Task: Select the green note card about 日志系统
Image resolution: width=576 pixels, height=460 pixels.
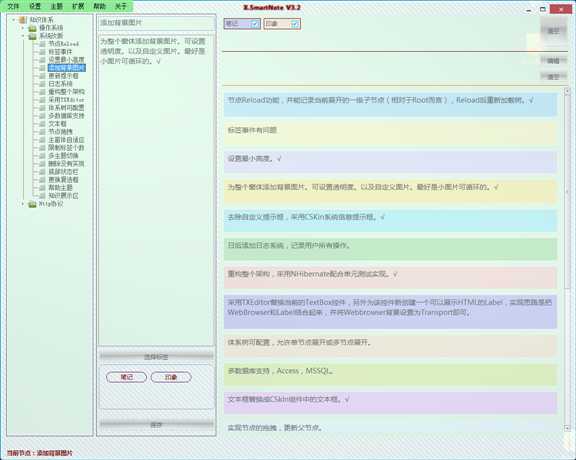Action: tap(390, 249)
